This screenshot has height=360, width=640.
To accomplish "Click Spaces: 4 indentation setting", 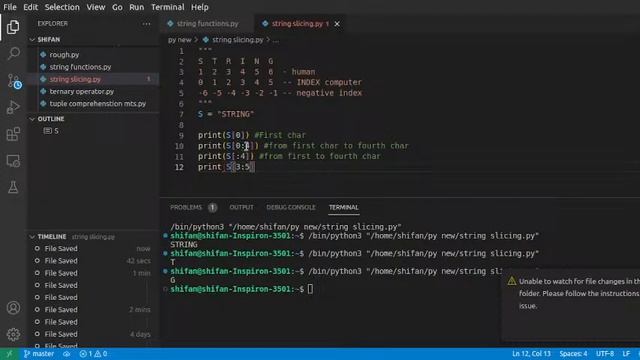I will tap(573, 354).
